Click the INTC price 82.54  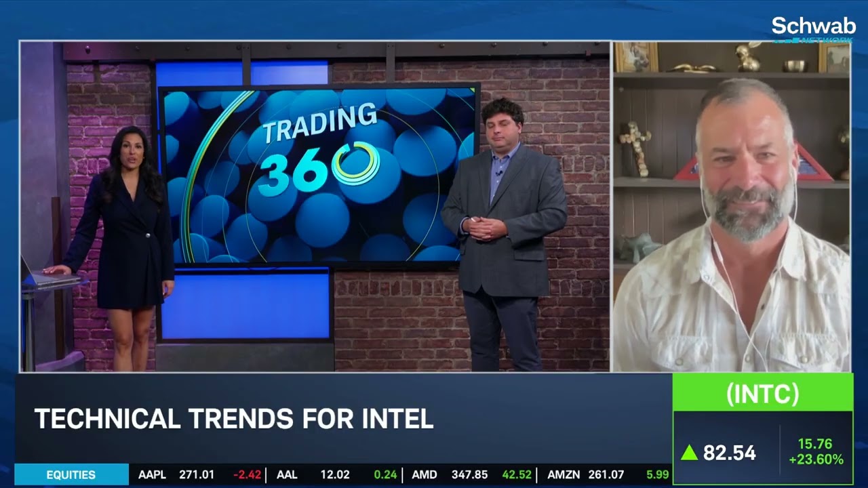[729, 453]
